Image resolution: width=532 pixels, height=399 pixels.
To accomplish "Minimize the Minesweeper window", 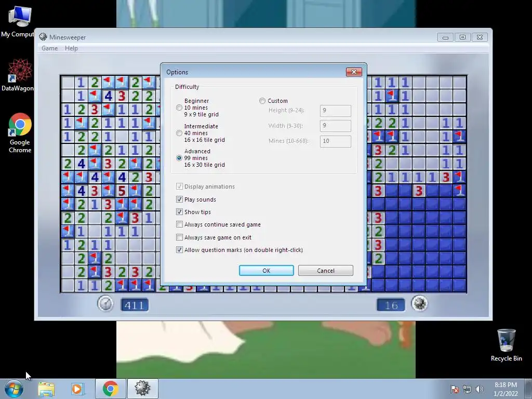I will click(445, 37).
